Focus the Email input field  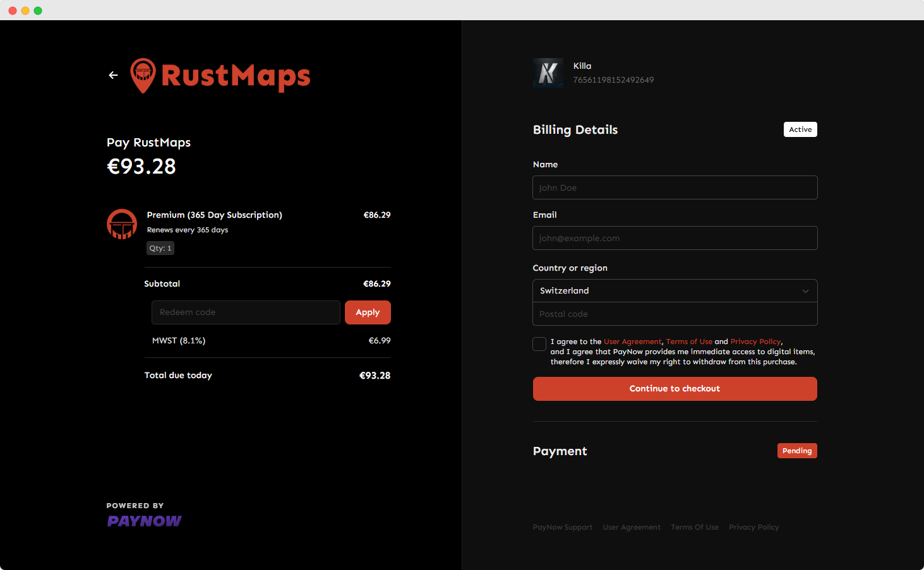(x=675, y=238)
